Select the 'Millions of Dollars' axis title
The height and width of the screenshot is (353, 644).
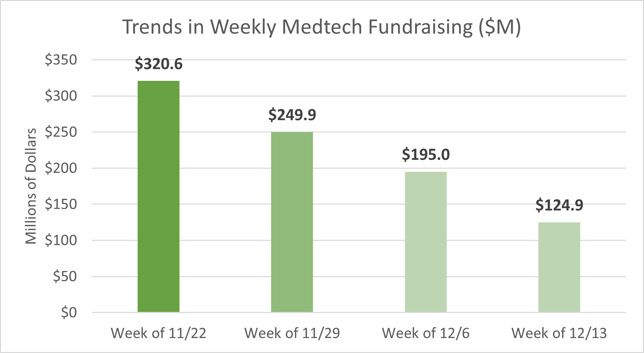(x=31, y=186)
